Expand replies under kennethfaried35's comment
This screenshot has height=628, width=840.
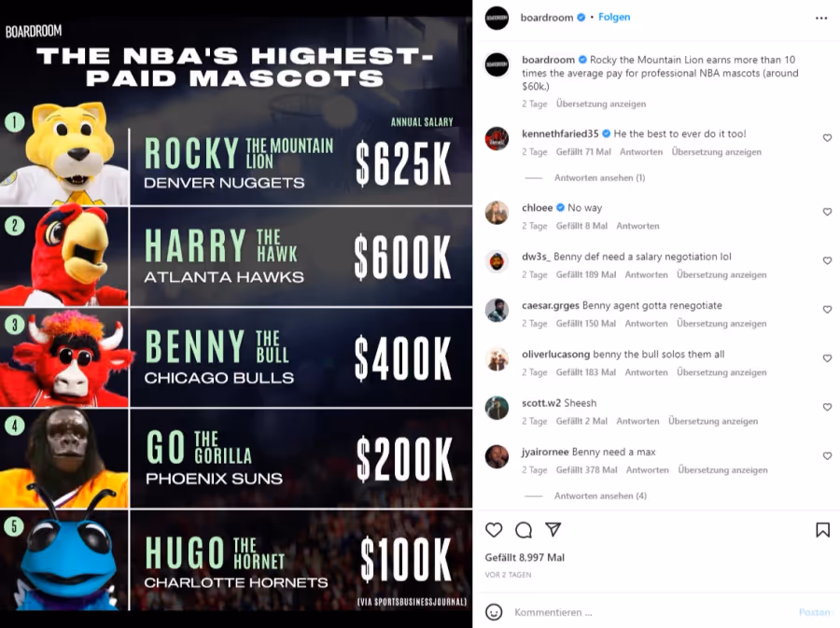click(599, 177)
